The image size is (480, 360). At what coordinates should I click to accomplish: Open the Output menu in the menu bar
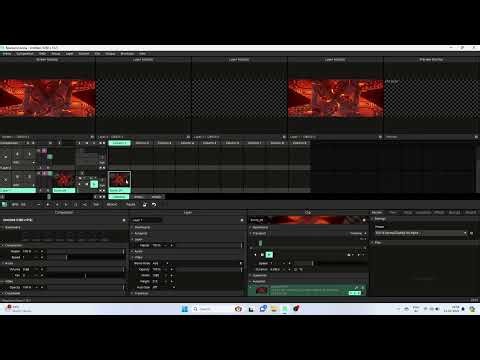coord(110,54)
